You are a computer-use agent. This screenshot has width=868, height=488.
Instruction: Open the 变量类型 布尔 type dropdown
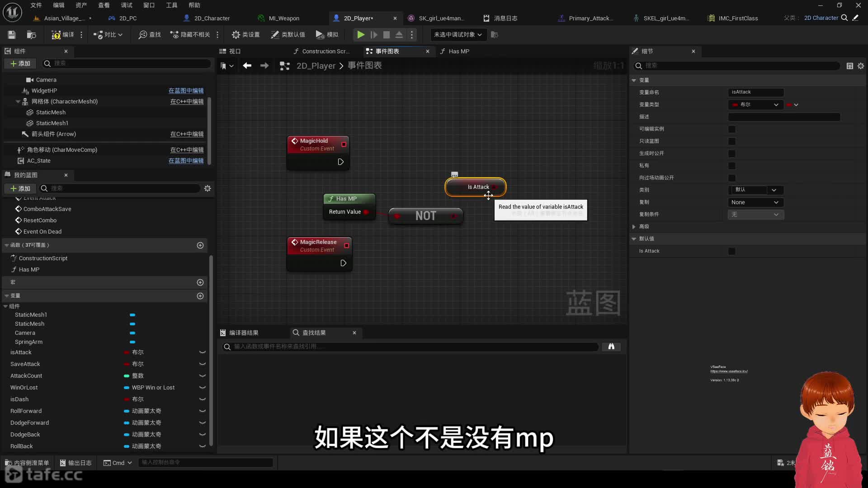point(755,105)
